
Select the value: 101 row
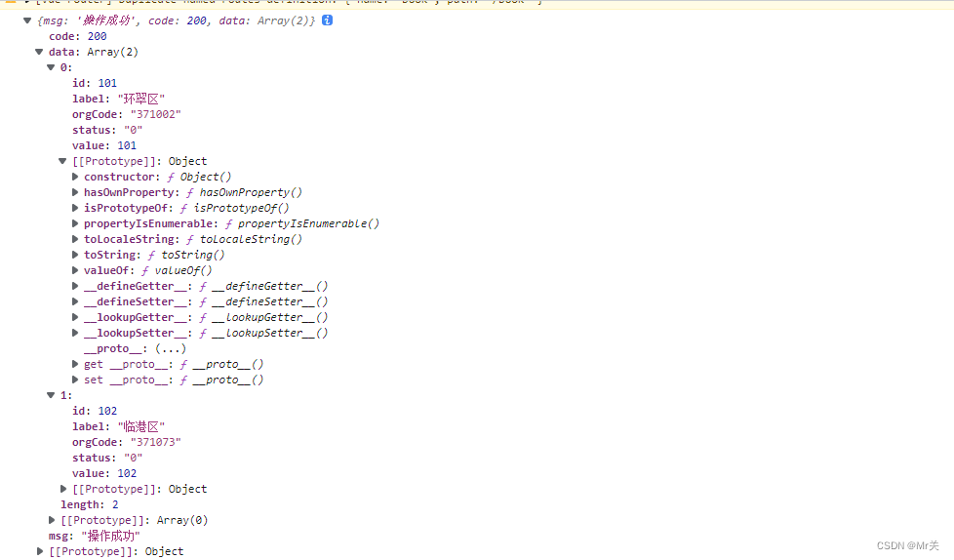point(104,145)
